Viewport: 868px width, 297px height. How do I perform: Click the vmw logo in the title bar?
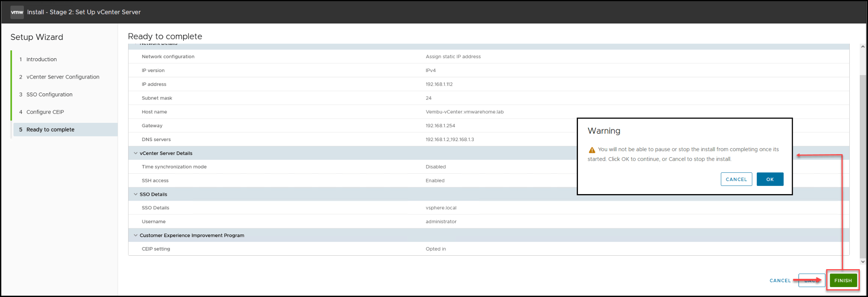(17, 12)
